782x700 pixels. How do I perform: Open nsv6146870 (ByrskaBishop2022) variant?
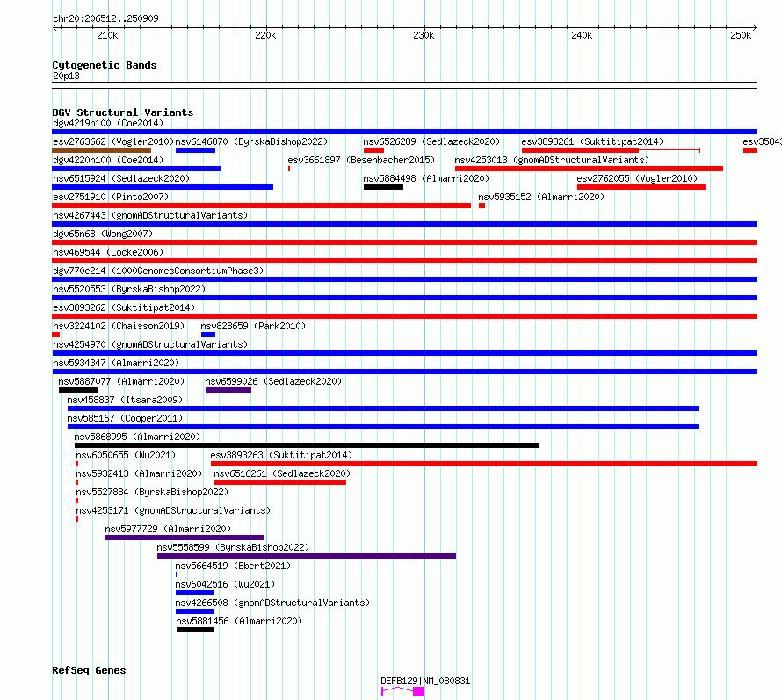click(x=251, y=141)
